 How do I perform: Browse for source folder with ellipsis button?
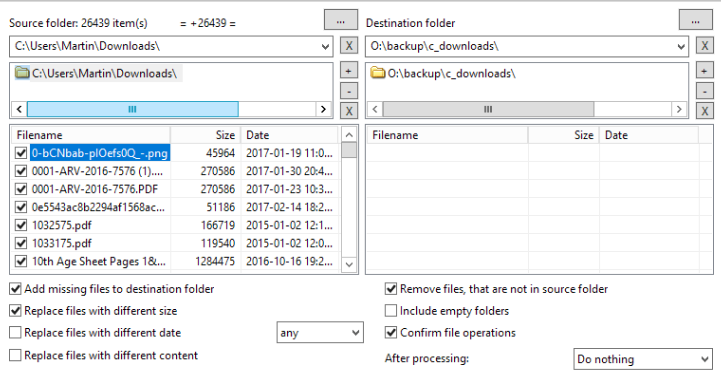tap(341, 20)
